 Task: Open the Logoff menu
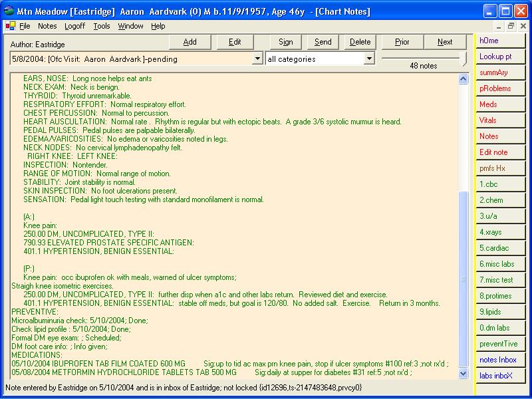74,26
